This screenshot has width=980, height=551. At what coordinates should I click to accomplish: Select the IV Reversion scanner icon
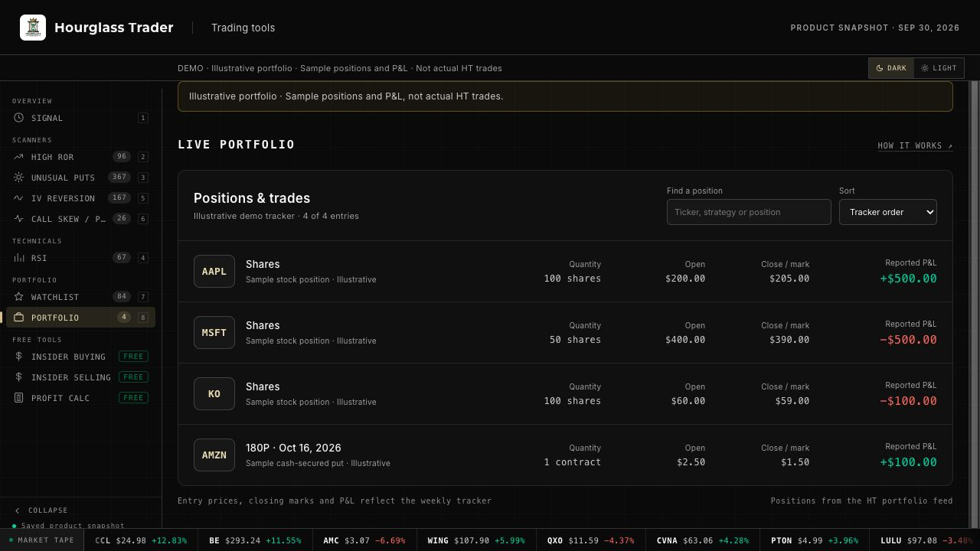[x=18, y=198]
